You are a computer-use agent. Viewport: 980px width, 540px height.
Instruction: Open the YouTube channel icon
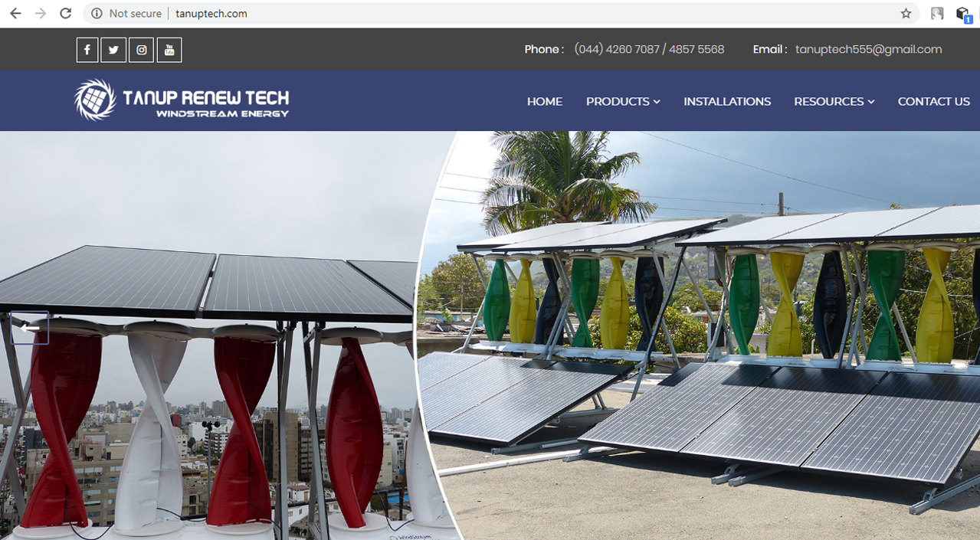pyautogui.click(x=169, y=50)
